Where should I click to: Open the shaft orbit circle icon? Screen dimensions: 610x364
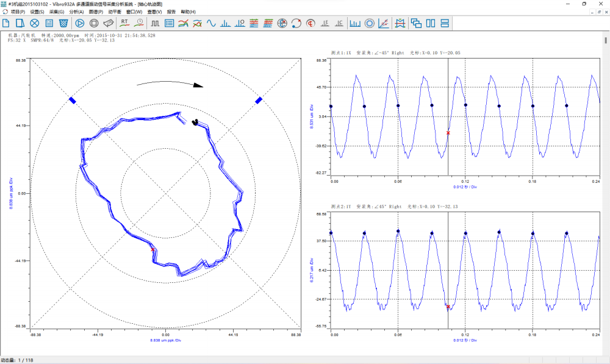[x=296, y=23]
